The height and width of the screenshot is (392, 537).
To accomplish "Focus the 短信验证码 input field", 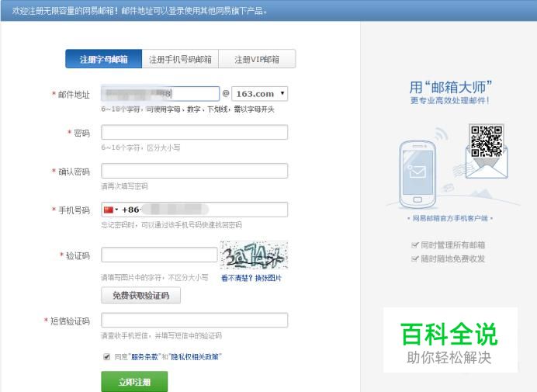I will (x=195, y=320).
